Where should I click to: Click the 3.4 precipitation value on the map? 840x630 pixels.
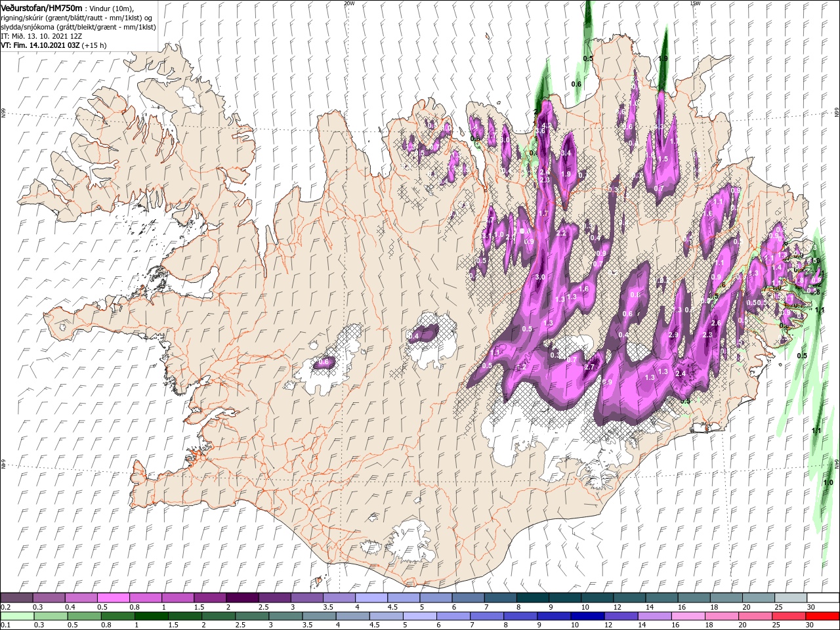[567, 152]
